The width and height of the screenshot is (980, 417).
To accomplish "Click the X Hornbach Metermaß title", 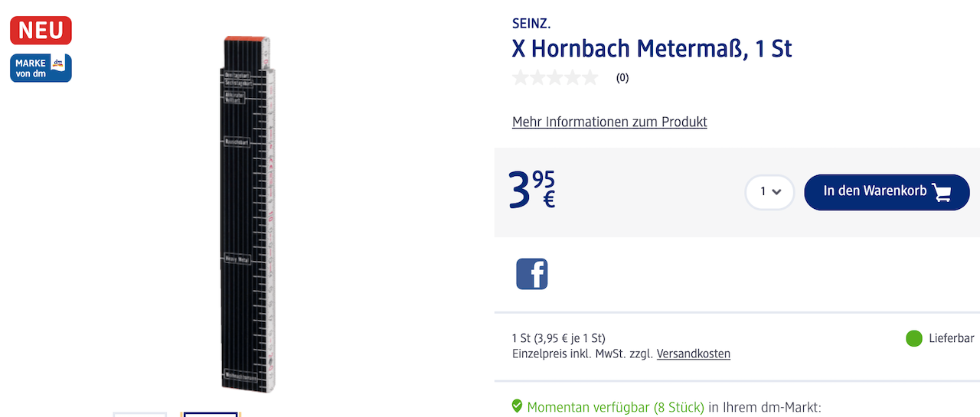I will pos(652,49).
